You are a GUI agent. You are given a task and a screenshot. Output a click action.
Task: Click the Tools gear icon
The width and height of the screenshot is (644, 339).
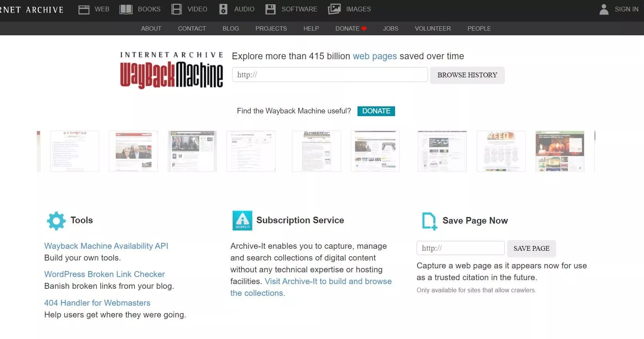(56, 221)
